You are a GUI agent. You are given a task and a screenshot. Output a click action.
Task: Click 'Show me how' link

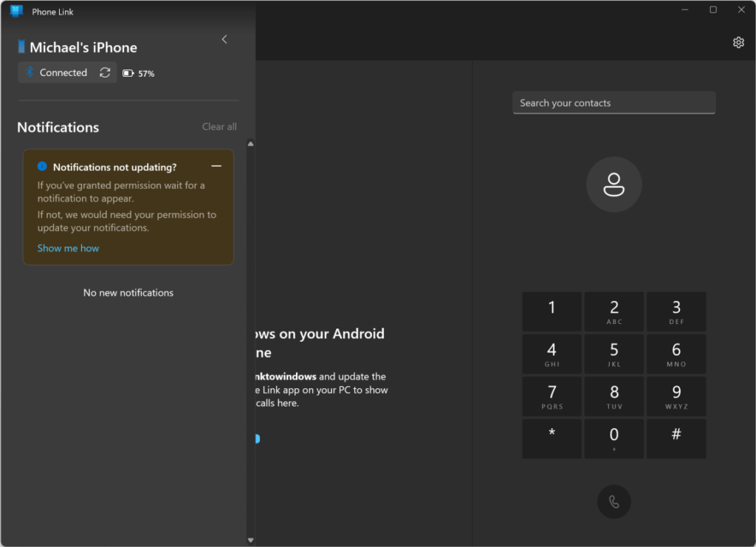[68, 248]
